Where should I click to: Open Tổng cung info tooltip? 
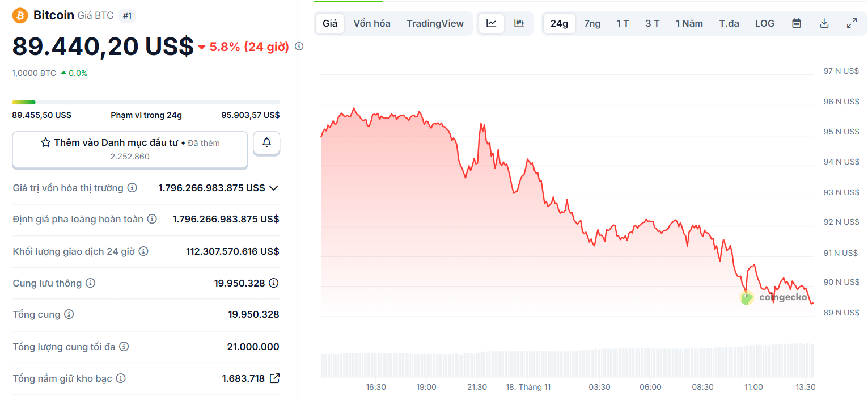(x=69, y=314)
